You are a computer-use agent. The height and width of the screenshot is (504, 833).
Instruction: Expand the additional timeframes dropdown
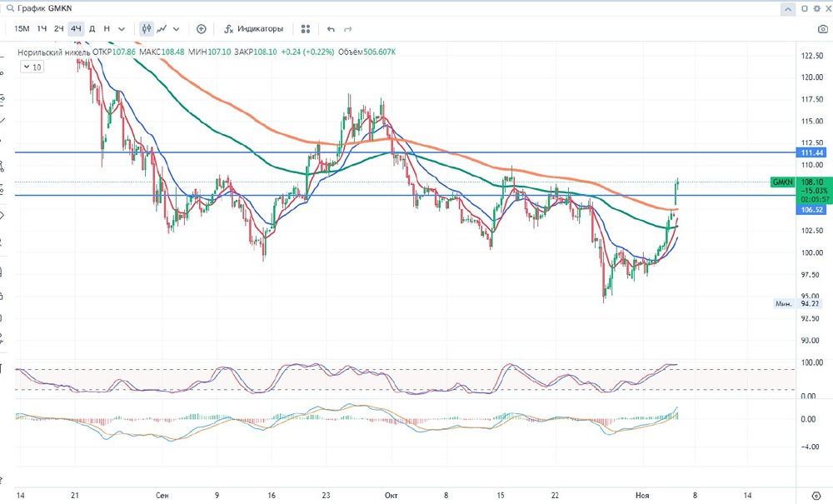[122, 28]
